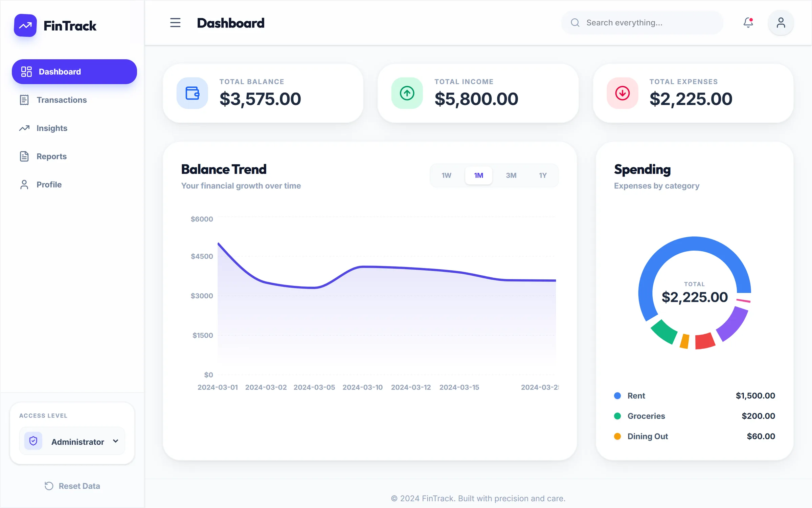Click the $5,800.00 total income value
Screen dimensions: 812x508
[x=476, y=99]
